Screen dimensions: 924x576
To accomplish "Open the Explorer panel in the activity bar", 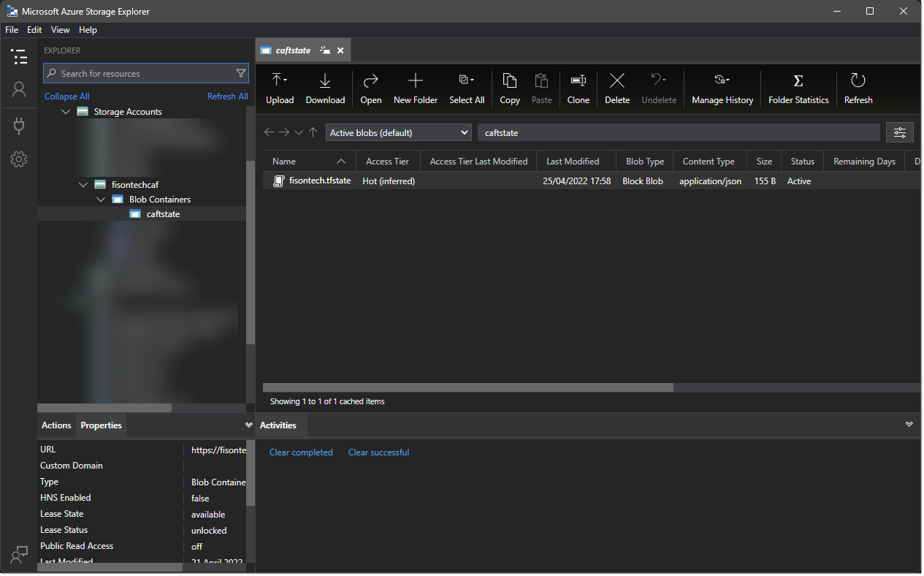I will (19, 56).
